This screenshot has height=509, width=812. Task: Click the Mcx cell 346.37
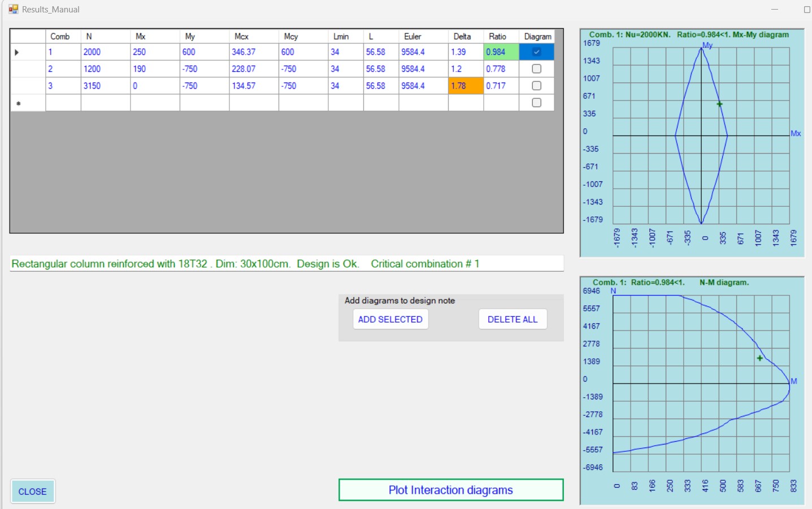[x=254, y=52]
